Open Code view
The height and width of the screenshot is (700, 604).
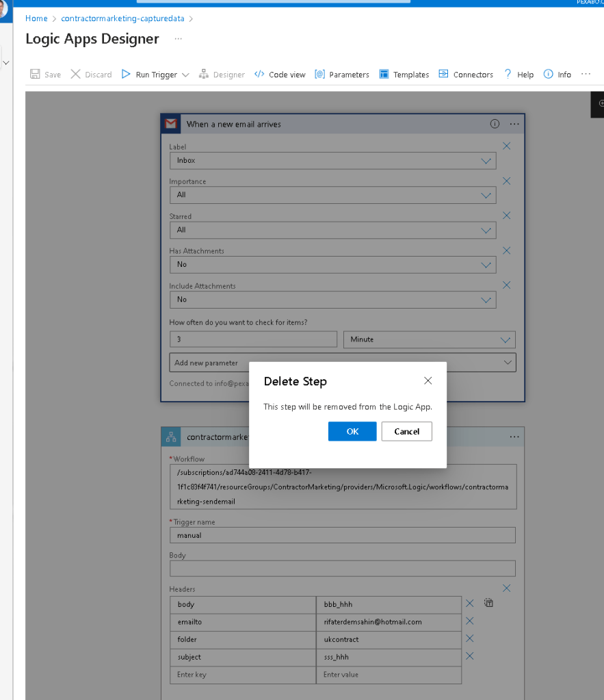(x=280, y=74)
